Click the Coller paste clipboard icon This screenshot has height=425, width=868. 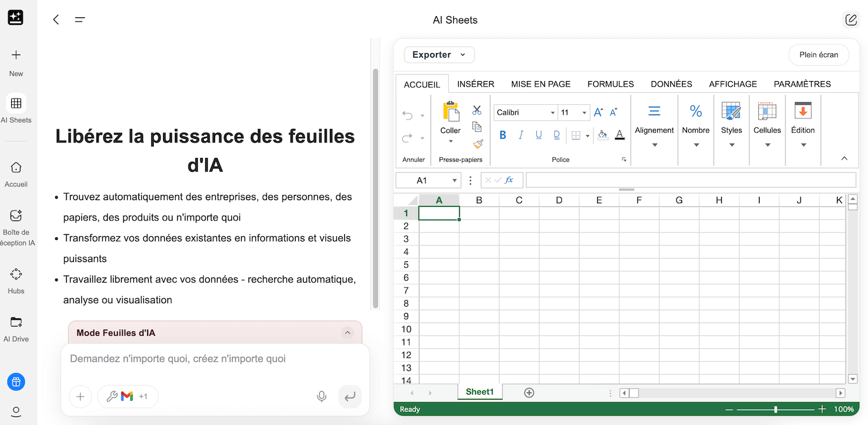(451, 112)
